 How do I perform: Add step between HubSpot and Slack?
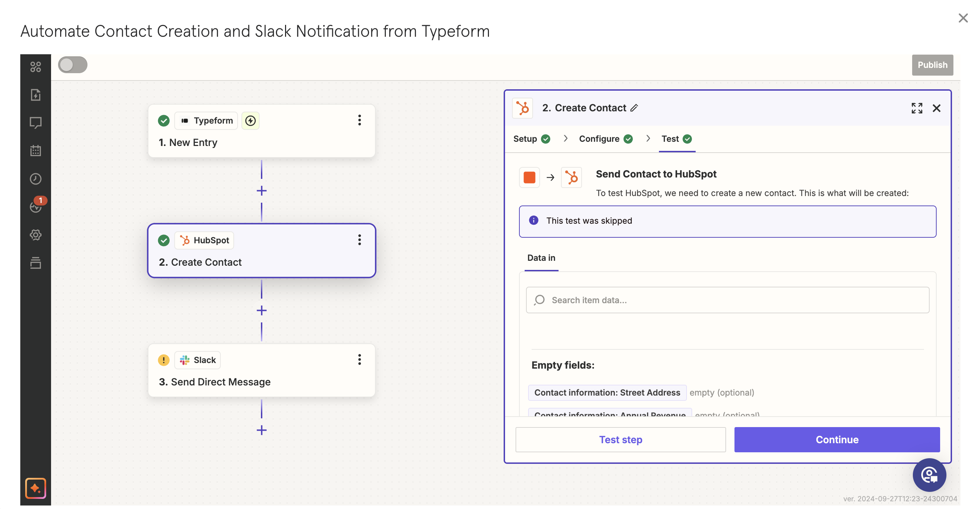(x=261, y=310)
